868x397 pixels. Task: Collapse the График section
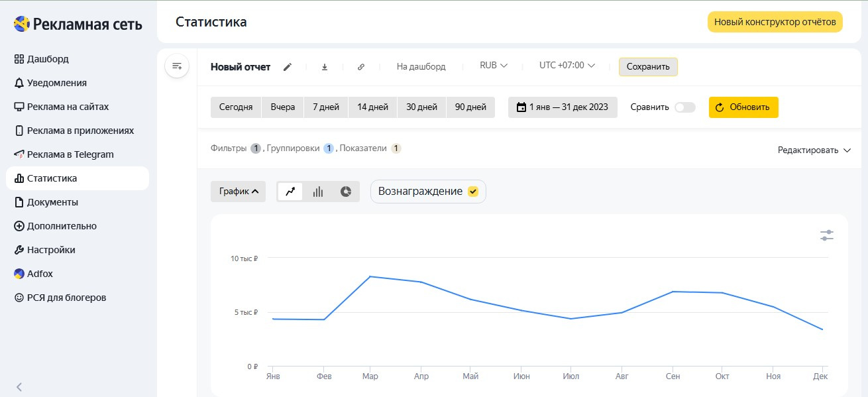[x=238, y=192]
